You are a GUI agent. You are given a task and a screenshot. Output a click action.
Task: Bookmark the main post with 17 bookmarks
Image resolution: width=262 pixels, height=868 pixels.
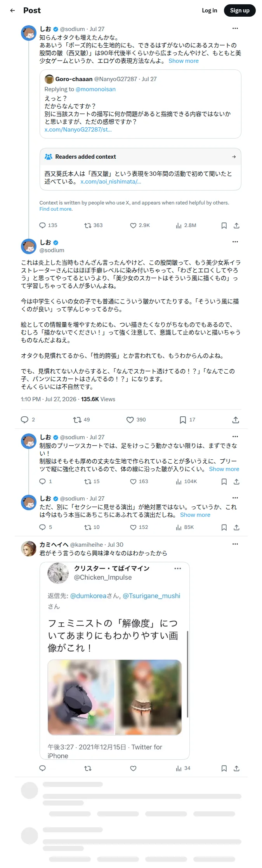point(187,420)
